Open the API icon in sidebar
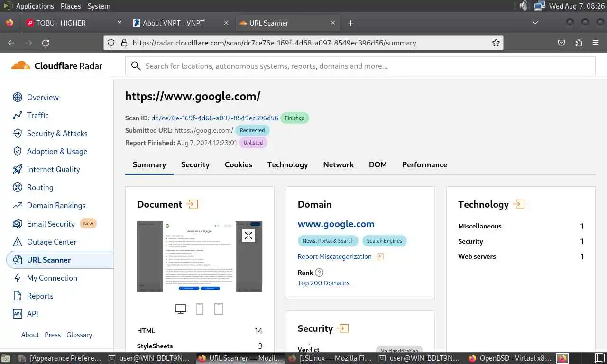The height and width of the screenshot is (364, 607). pyautogui.click(x=18, y=314)
